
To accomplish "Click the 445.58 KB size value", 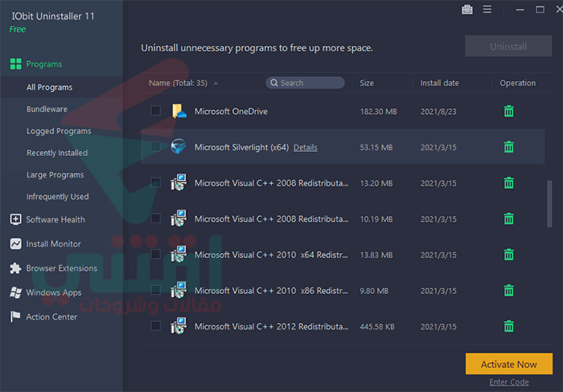I will click(x=377, y=327).
